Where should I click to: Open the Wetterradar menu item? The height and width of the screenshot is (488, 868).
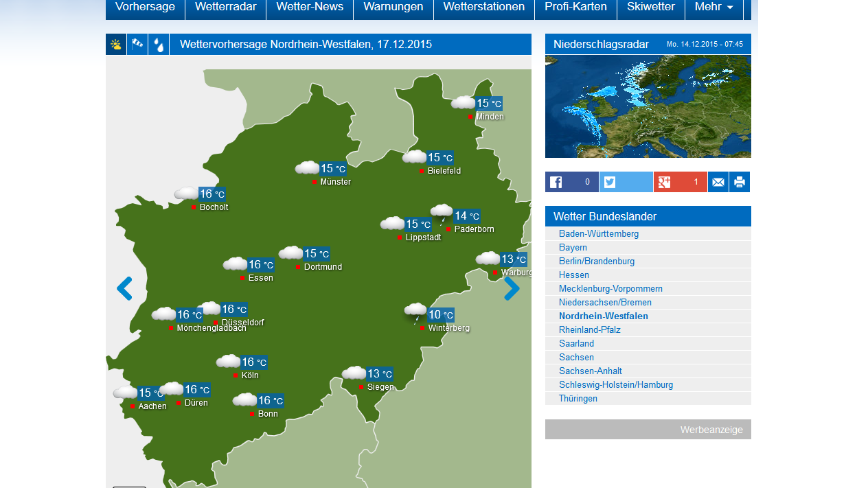[225, 8]
